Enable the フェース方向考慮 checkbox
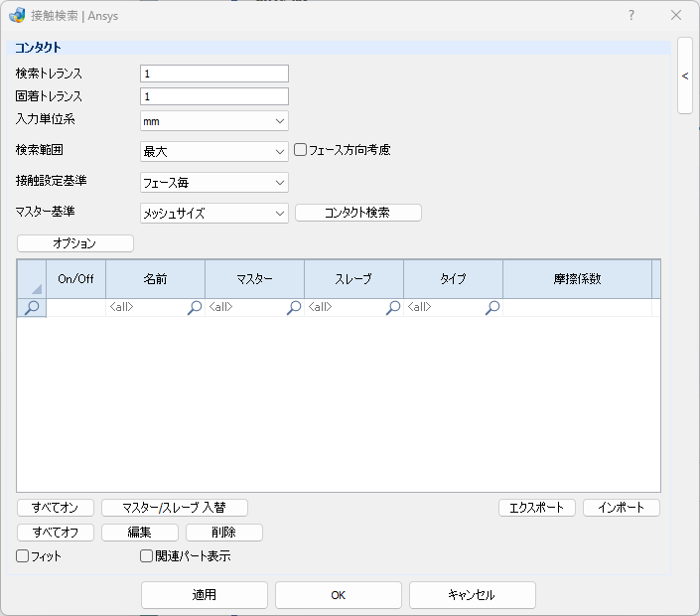 tap(300, 150)
